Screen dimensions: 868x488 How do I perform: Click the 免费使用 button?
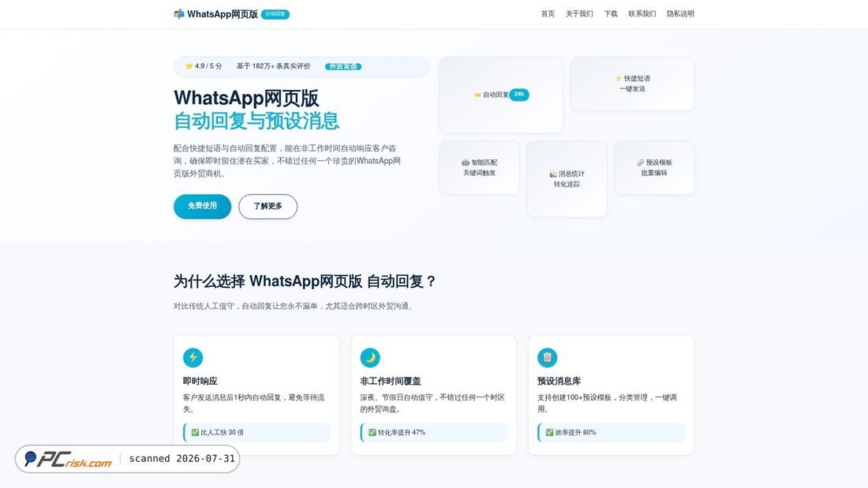coord(202,206)
